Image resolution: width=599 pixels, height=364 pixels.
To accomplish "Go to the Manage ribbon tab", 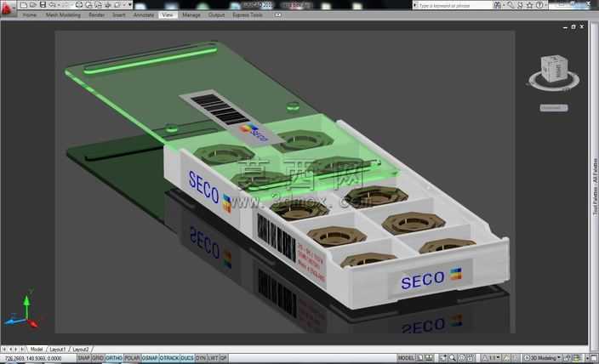I will coord(191,15).
